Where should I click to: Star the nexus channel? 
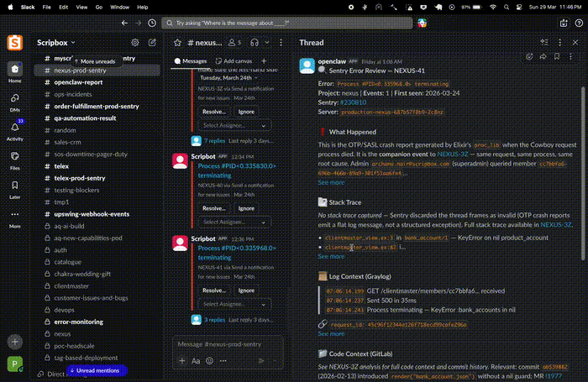[x=178, y=42]
